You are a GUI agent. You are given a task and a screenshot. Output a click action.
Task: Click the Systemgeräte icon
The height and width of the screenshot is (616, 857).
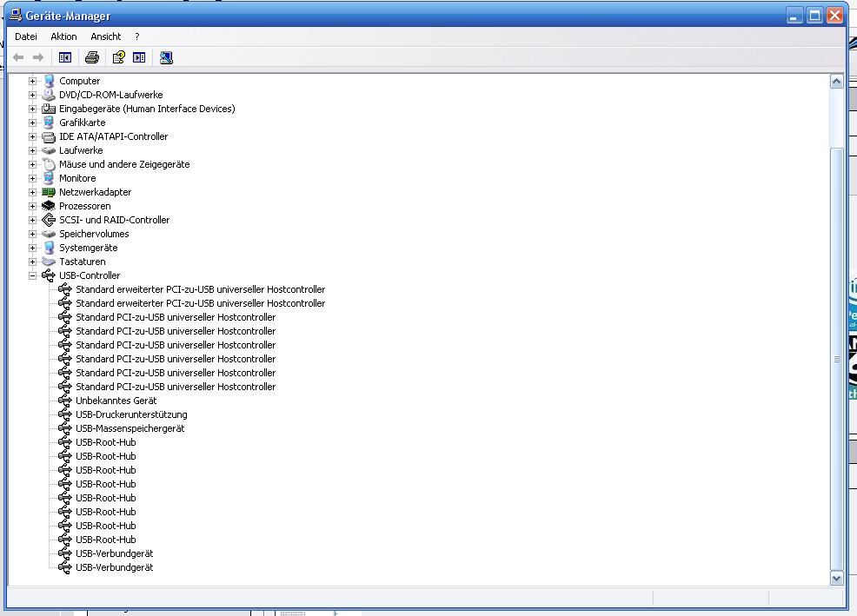click(x=49, y=248)
